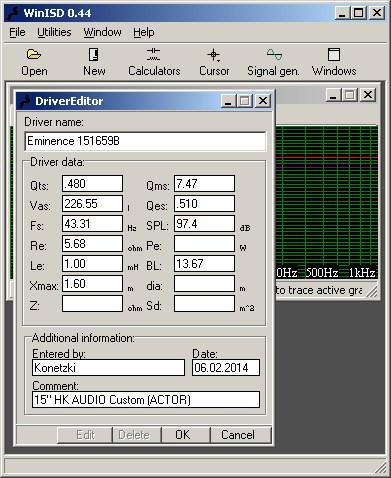Open the Window menu
391x478 pixels.
(x=102, y=32)
